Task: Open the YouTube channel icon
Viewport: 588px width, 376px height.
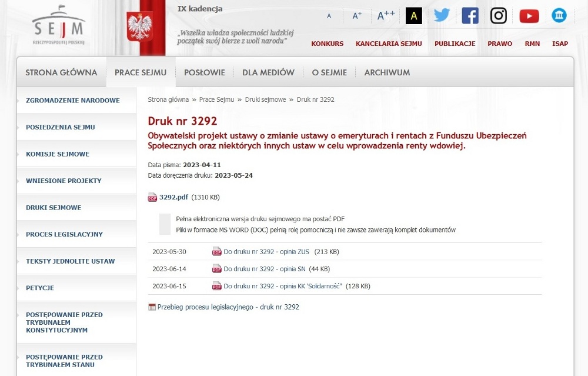Action: pyautogui.click(x=529, y=16)
